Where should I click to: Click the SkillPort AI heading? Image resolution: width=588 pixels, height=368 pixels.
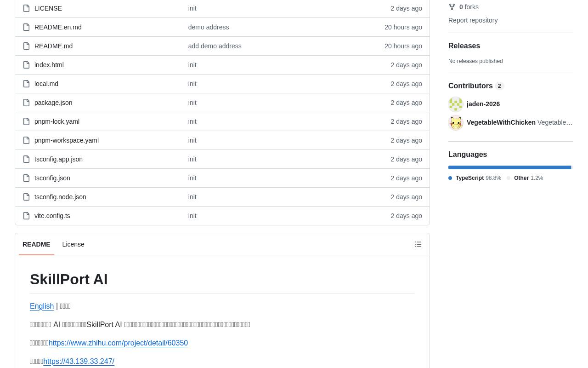point(69,279)
